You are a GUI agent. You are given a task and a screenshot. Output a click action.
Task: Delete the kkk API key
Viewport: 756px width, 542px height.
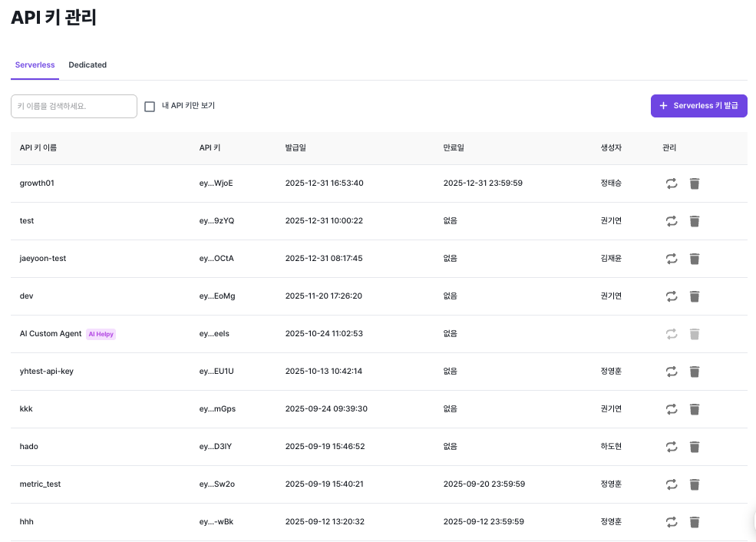coord(695,409)
